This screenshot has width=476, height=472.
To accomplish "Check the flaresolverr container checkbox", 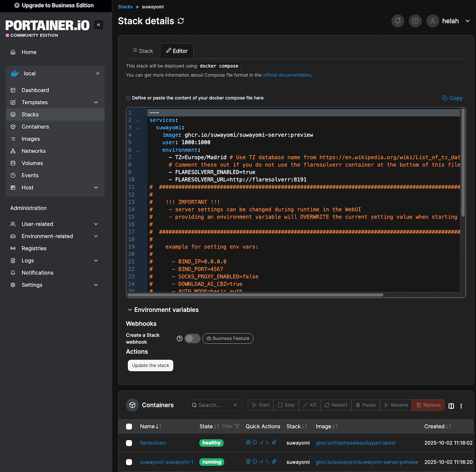I will point(129,443).
